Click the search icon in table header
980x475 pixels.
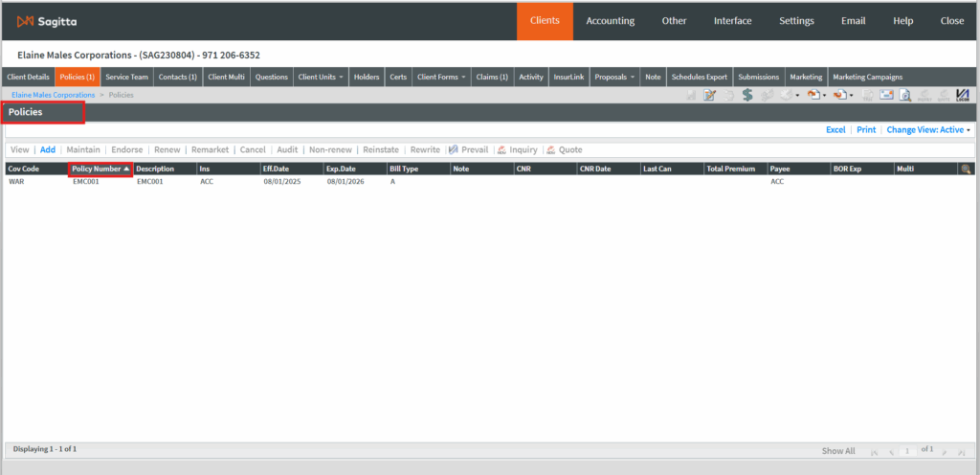[967, 169]
